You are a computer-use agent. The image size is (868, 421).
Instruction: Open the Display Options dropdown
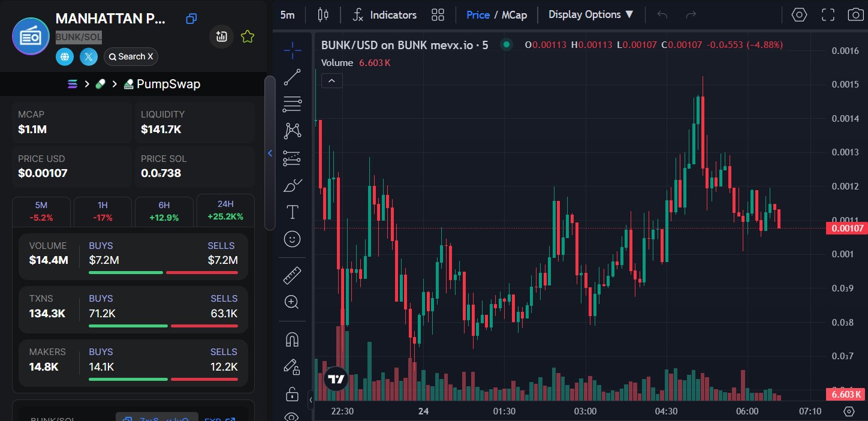(x=590, y=14)
